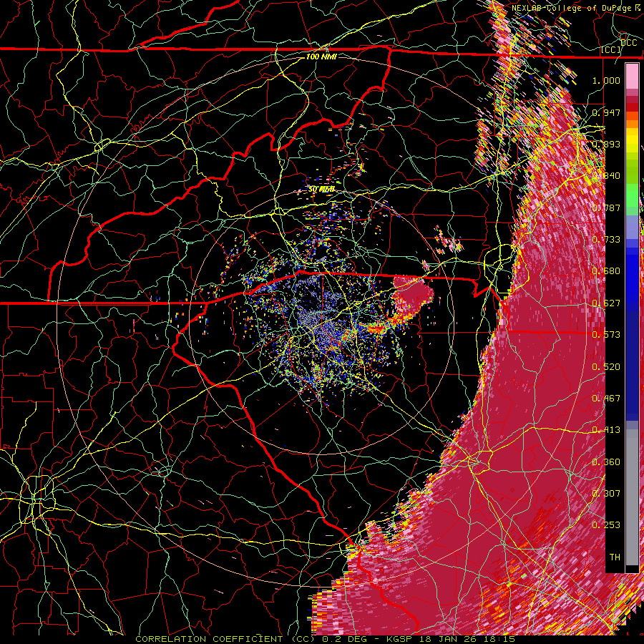Select the 0.893 scale value
This screenshot has height=644, width=644.
point(606,144)
